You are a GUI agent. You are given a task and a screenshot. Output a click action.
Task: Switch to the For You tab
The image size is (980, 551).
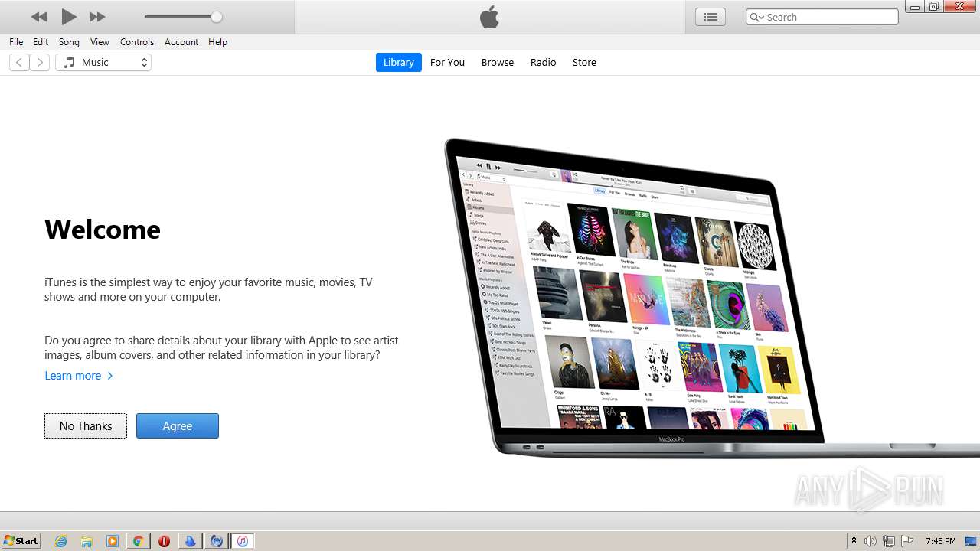[447, 63]
